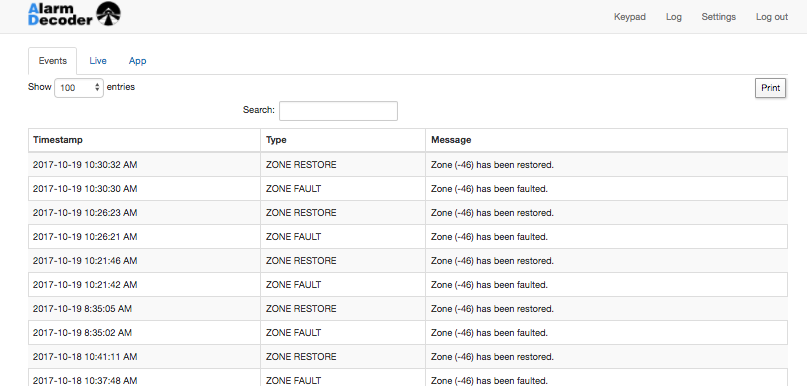Select timestamp 2017-10-19 8:35:02 AM
This screenshot has width=807, height=386.
pyautogui.click(x=82, y=333)
